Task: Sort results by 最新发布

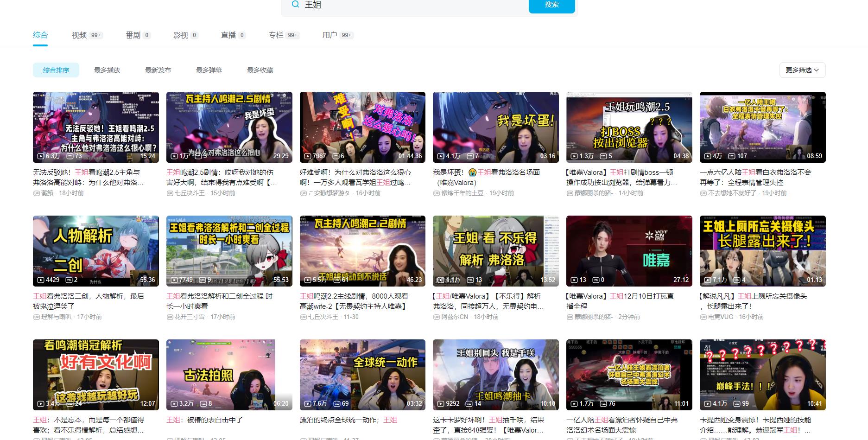Action: [158, 70]
